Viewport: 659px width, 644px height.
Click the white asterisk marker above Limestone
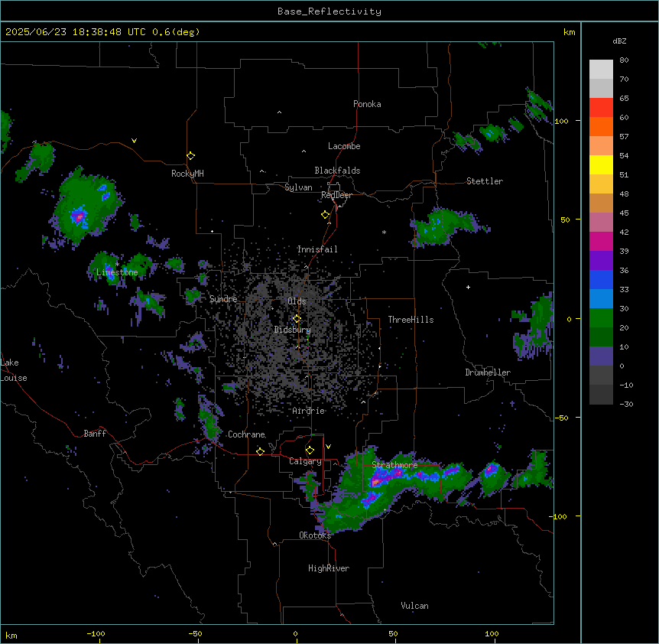(x=117, y=265)
